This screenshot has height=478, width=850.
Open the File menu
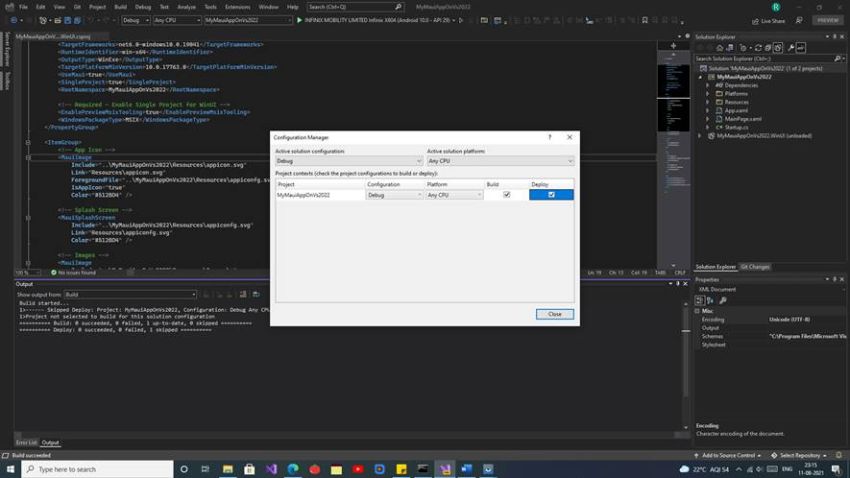pyautogui.click(x=23, y=7)
